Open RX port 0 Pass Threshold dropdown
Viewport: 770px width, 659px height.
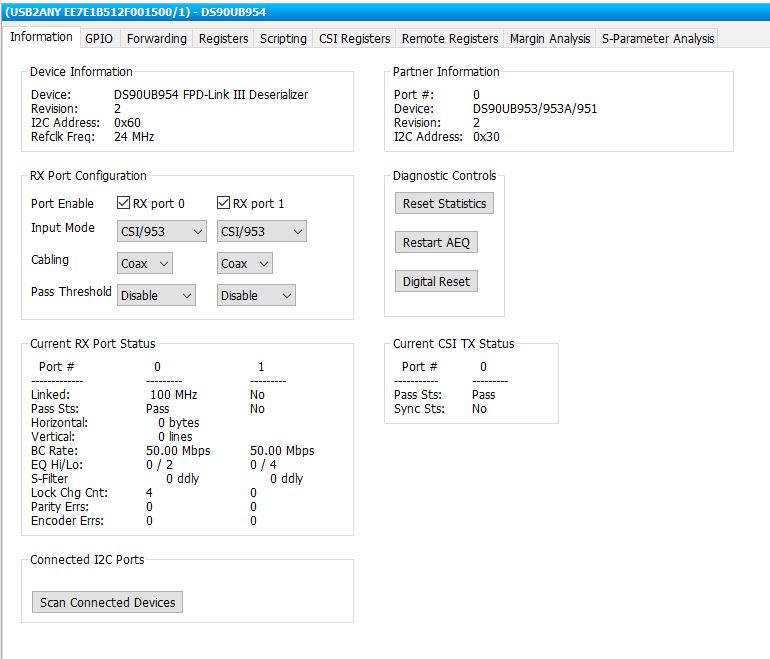click(156, 296)
